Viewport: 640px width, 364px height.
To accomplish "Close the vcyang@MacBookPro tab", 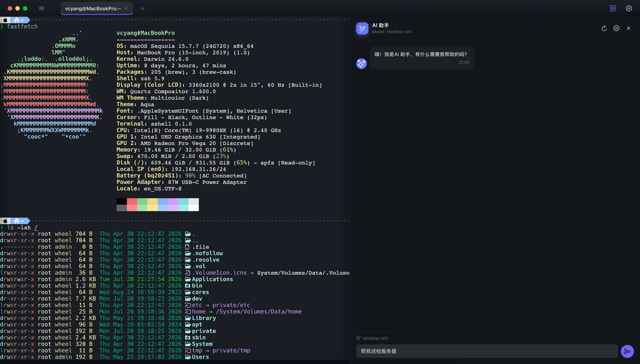I will pyautogui.click(x=126, y=8).
